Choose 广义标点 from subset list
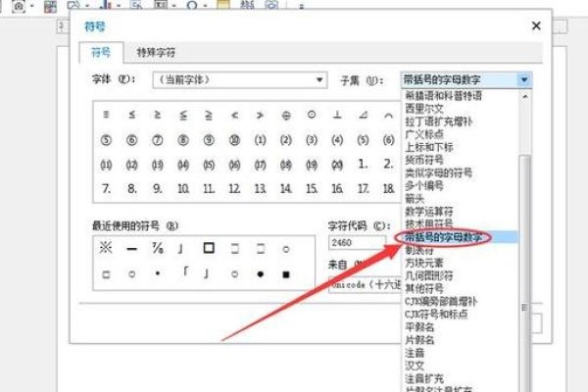 tap(424, 134)
